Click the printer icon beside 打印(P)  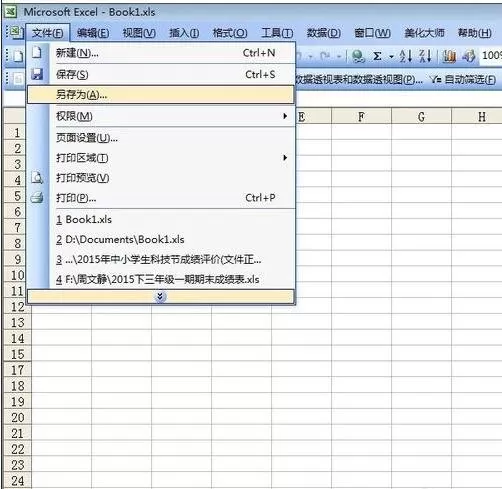(37, 198)
